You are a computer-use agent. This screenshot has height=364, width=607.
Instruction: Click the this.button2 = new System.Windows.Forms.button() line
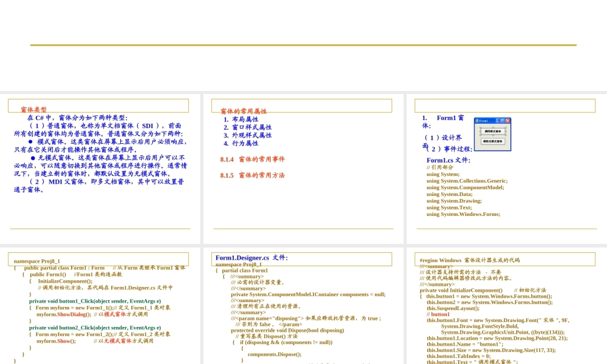(x=490, y=302)
